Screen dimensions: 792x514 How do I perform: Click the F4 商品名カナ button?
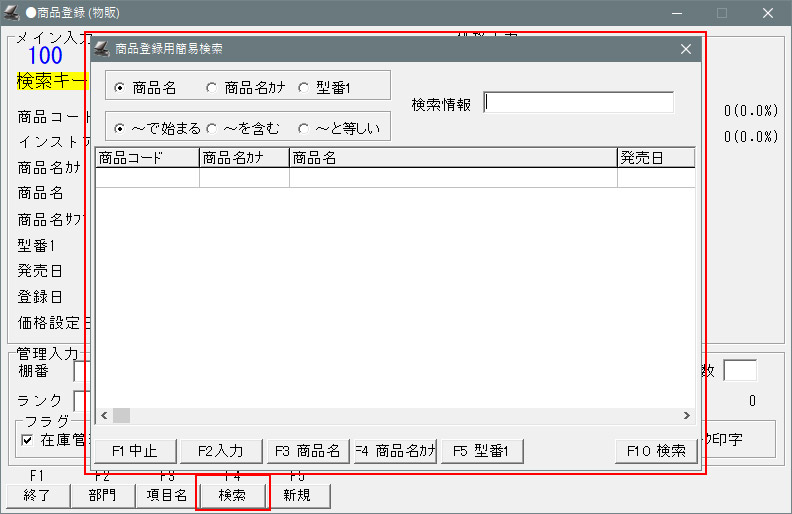(x=395, y=451)
